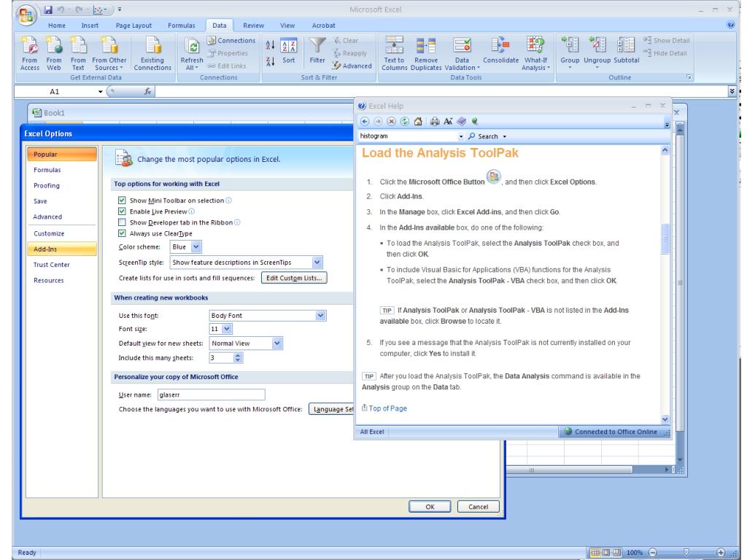Sort A to Z ascending
747x560 pixels.
[270, 45]
